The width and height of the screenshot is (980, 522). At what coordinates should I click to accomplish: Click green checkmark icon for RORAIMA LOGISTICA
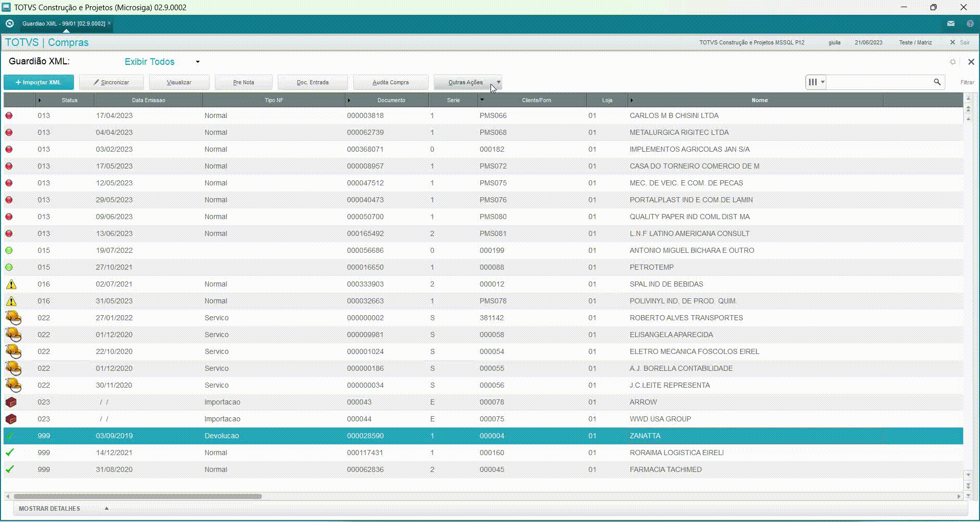pos(10,453)
